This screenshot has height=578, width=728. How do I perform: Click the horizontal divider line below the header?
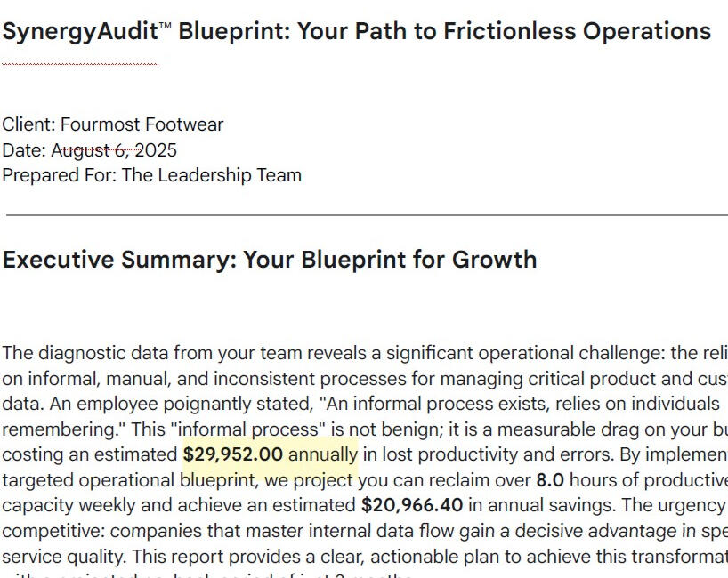coord(365,215)
